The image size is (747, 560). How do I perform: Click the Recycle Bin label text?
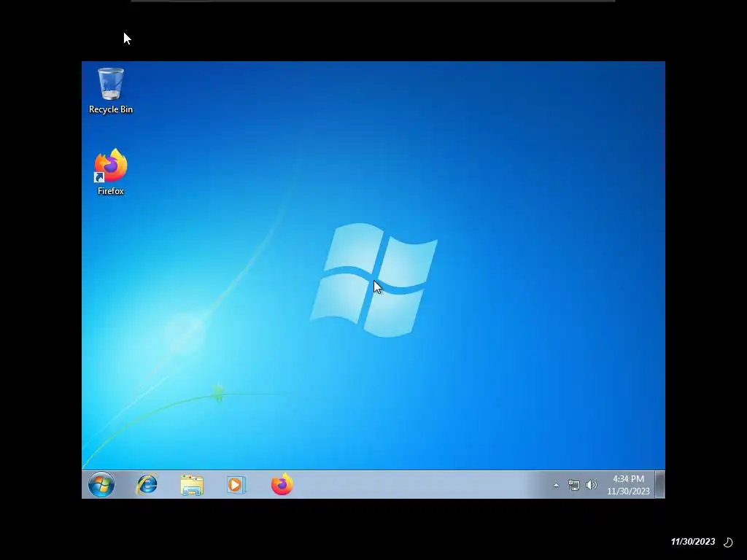(x=111, y=109)
